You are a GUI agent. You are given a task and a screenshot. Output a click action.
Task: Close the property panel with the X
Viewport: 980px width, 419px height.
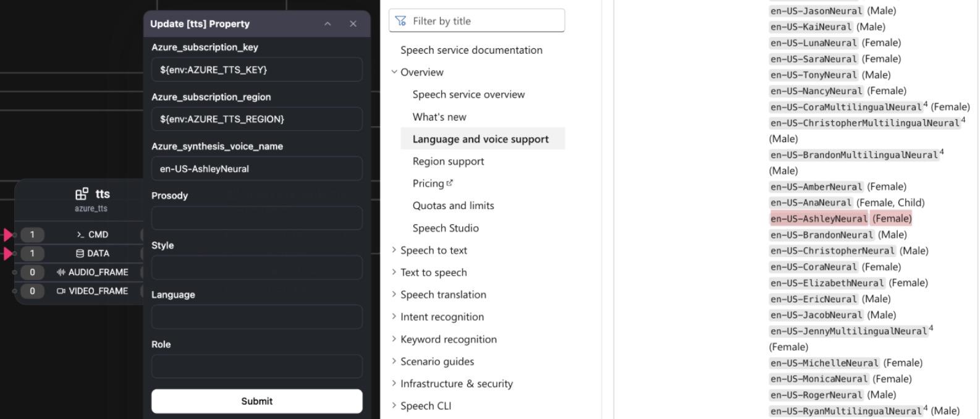pos(353,23)
